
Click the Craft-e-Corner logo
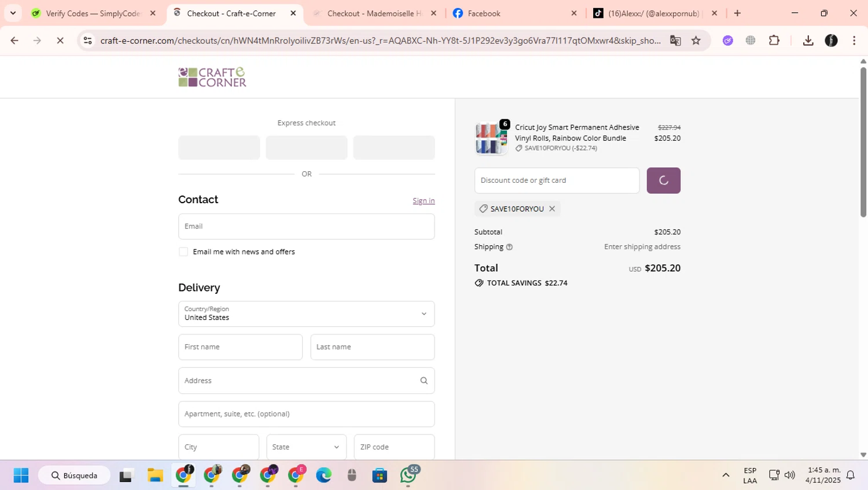click(x=212, y=77)
